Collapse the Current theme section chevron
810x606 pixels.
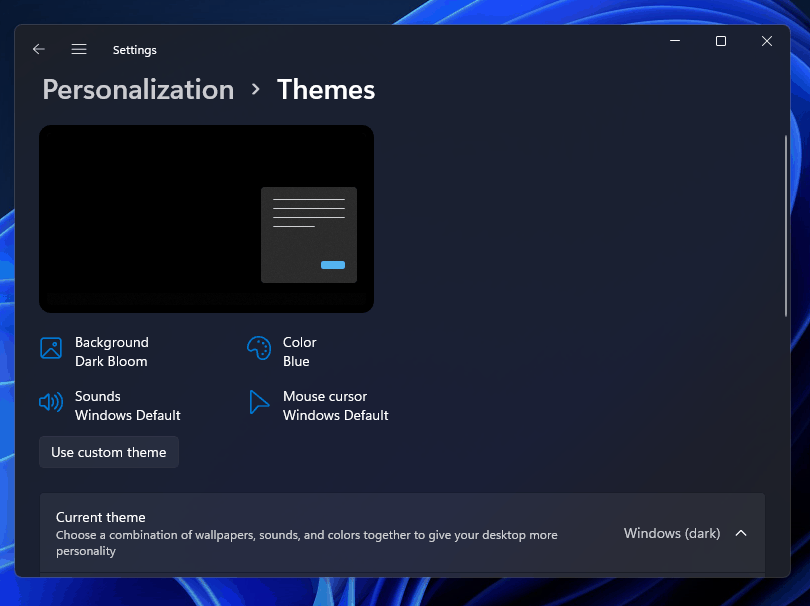(741, 533)
